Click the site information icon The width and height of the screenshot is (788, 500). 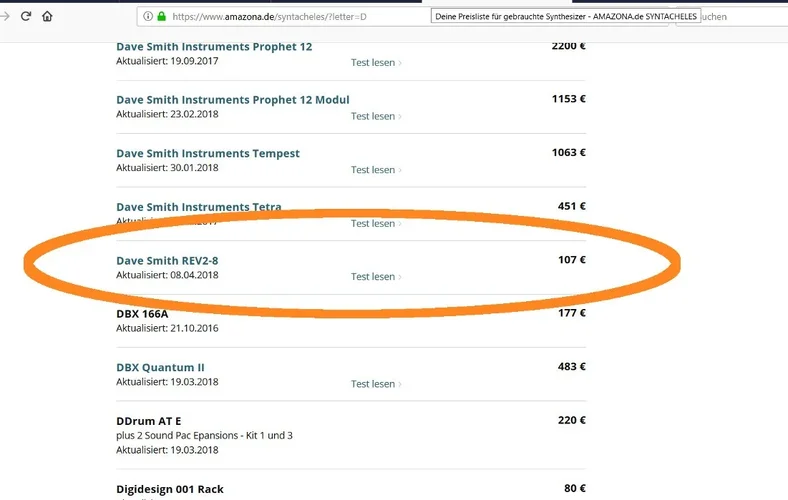tap(147, 16)
